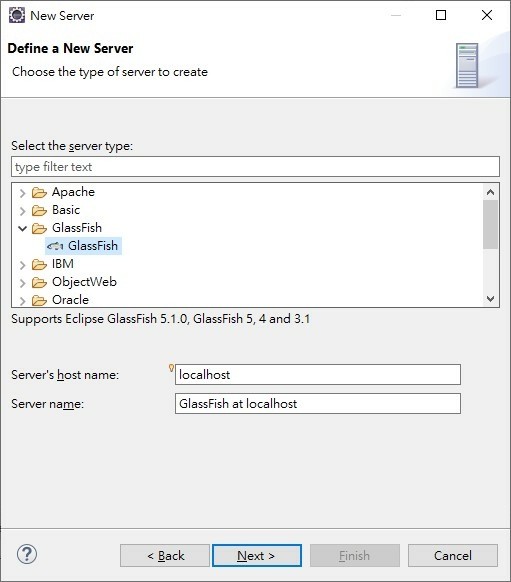
Task: Click the Apache folder icon
Action: click(39, 193)
